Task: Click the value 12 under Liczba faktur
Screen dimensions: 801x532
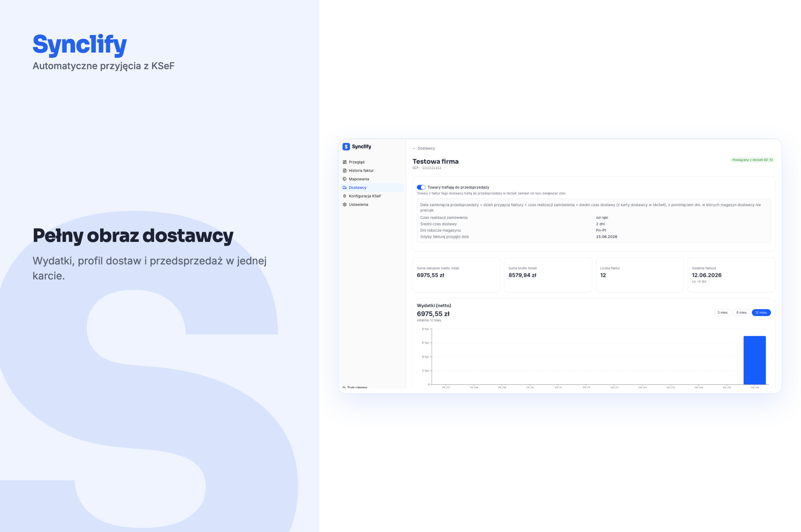Action: 603,275
